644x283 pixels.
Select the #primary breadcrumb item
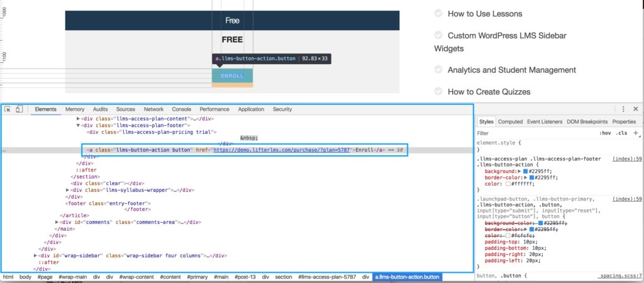click(197, 277)
